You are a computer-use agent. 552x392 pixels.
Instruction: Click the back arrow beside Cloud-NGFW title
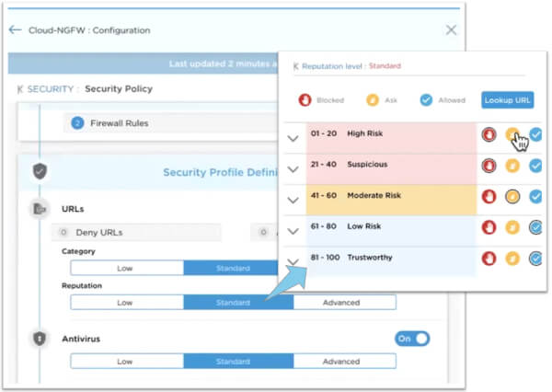(15, 30)
